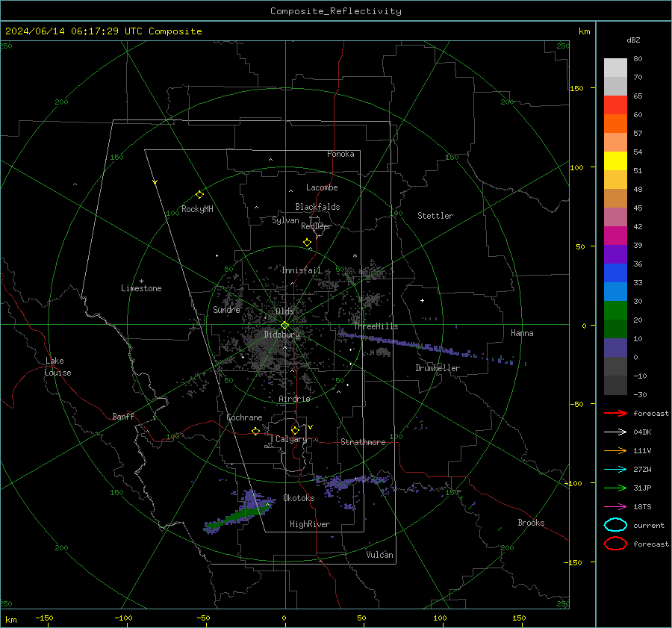Click the 36 dBZ blue swatch
Image resolution: width=672 pixels, height=628 pixels.
coord(615,273)
